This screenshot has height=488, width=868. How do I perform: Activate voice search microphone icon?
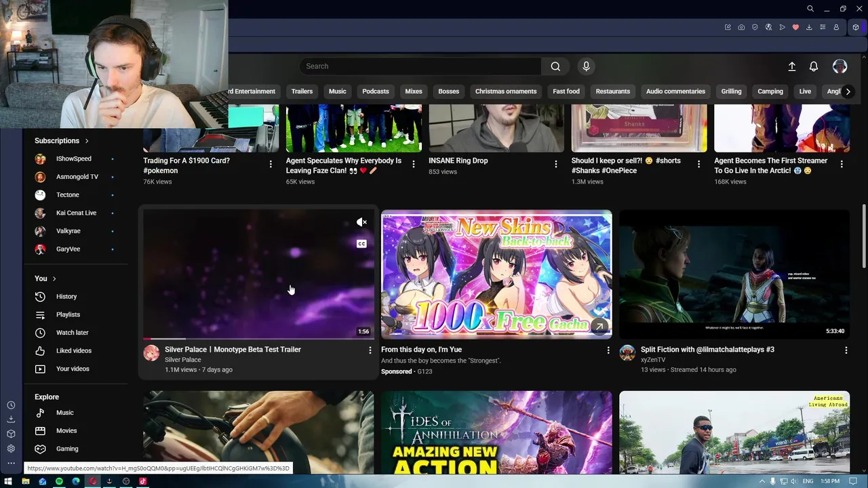click(587, 66)
